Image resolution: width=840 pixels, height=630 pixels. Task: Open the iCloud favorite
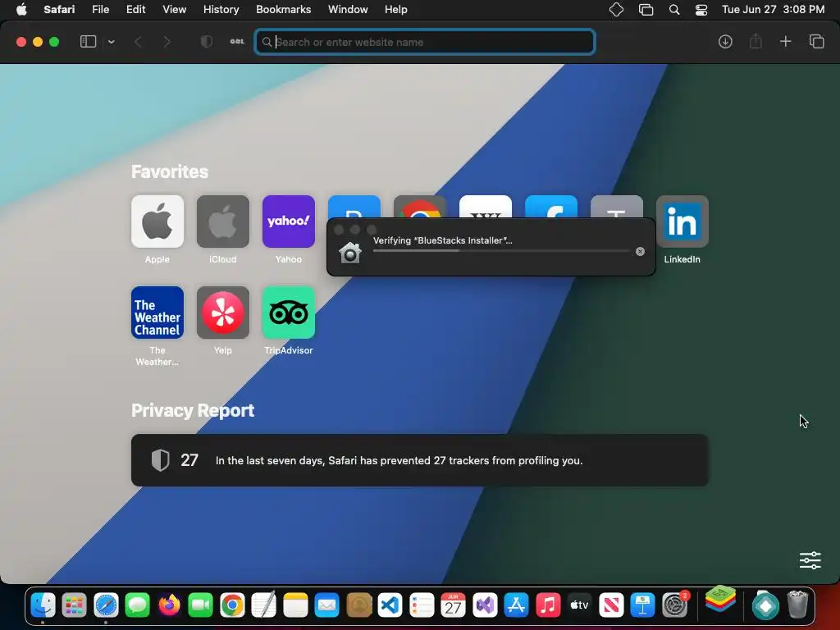click(x=223, y=221)
